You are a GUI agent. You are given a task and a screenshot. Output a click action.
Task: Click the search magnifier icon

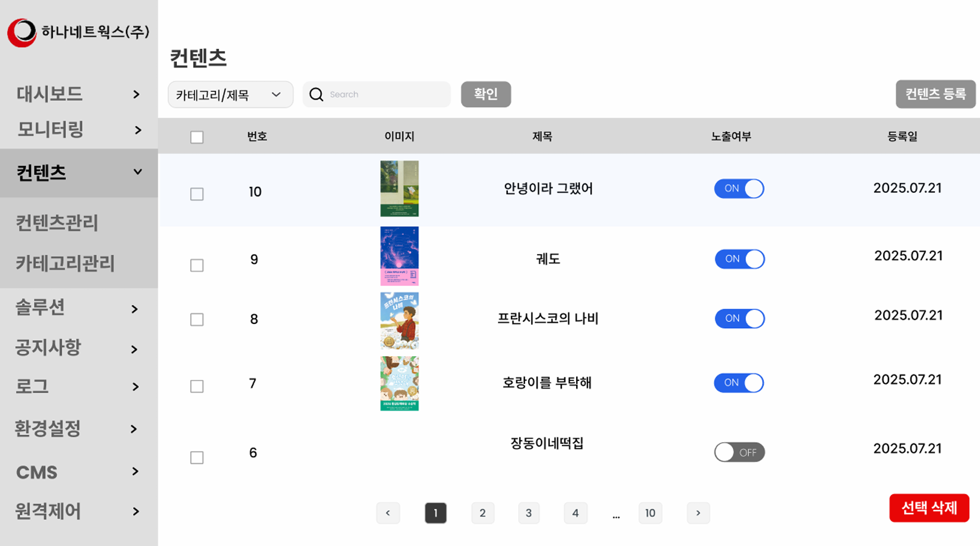coord(316,94)
